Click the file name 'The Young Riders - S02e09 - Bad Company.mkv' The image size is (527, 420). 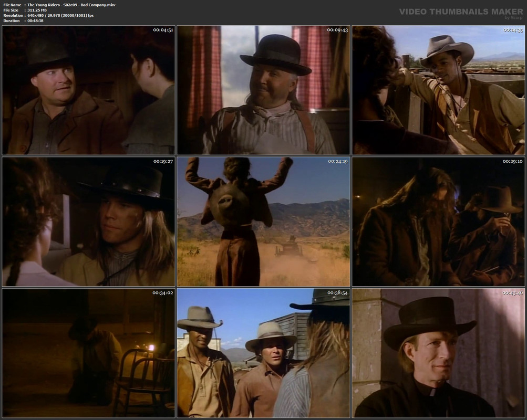(x=71, y=5)
